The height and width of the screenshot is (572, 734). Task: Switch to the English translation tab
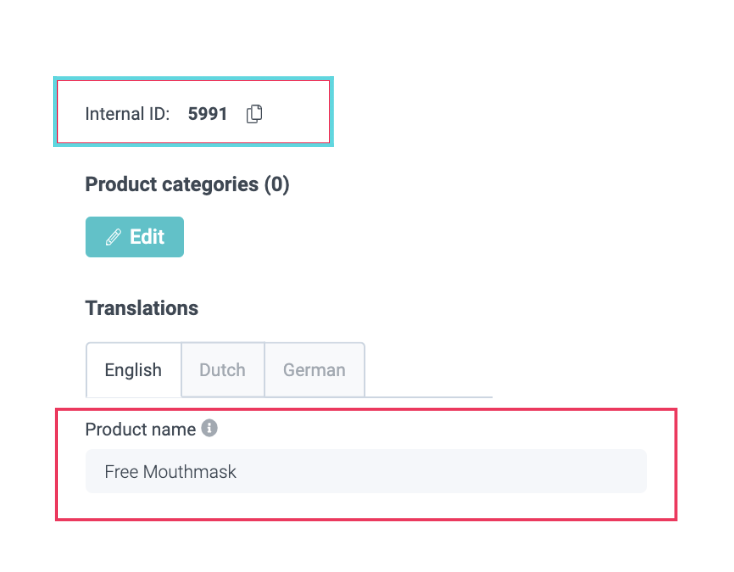click(x=133, y=370)
